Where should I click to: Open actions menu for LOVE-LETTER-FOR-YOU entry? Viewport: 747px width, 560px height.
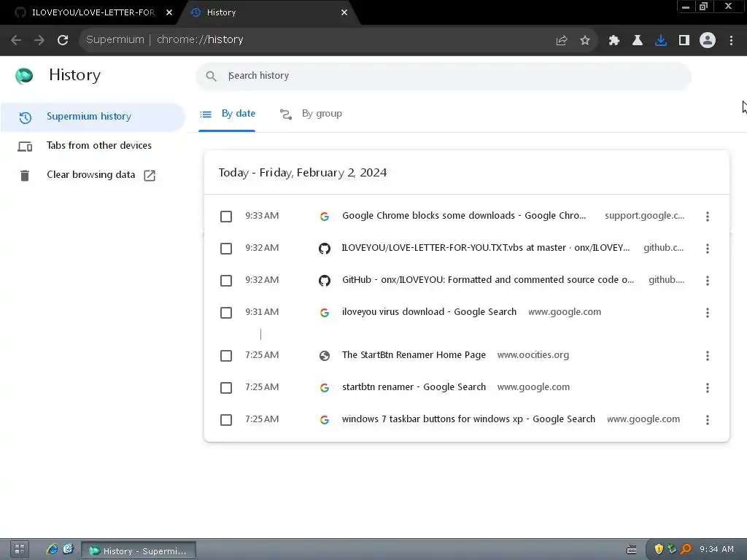[x=708, y=249]
